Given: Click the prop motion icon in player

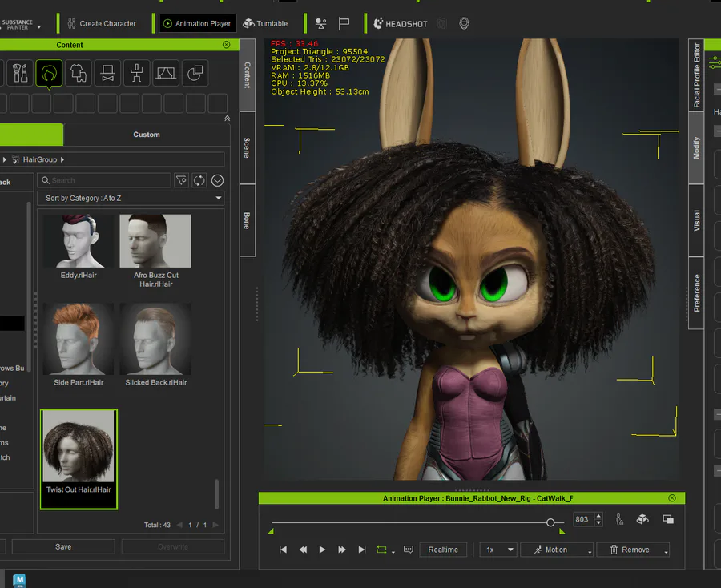Looking at the screenshot, I should pyautogui.click(x=642, y=519).
